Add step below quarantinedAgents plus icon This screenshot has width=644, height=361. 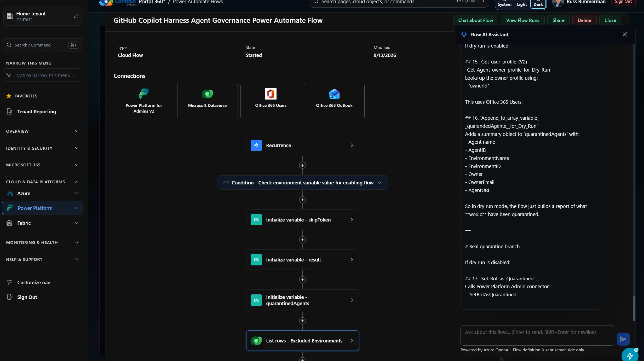tap(302, 321)
